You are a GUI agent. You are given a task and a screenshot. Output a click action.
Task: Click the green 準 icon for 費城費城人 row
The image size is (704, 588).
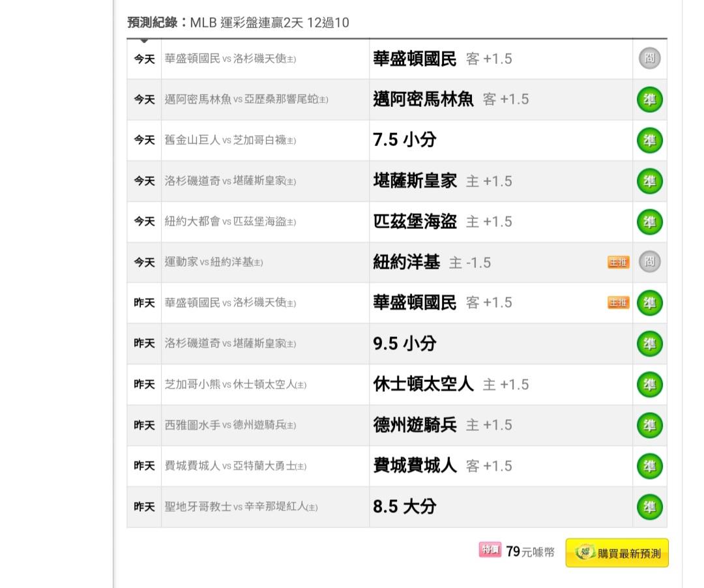pyautogui.click(x=649, y=466)
